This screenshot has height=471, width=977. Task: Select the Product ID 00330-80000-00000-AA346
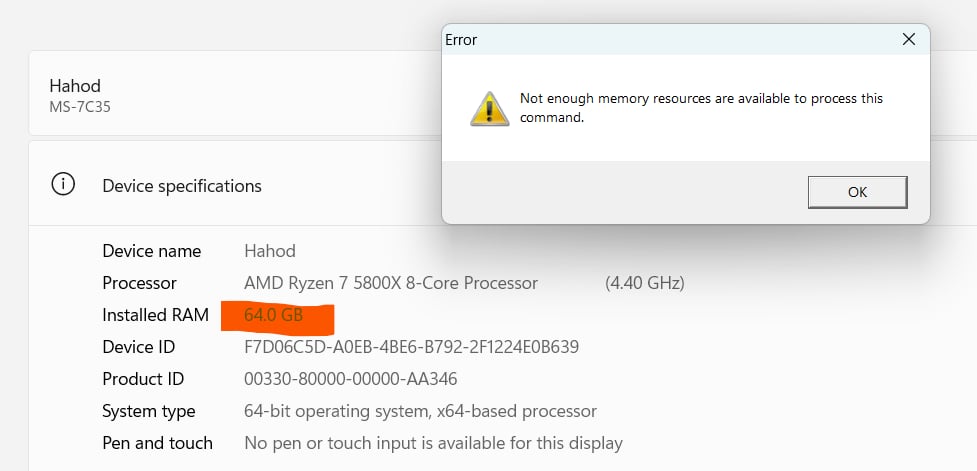click(351, 379)
